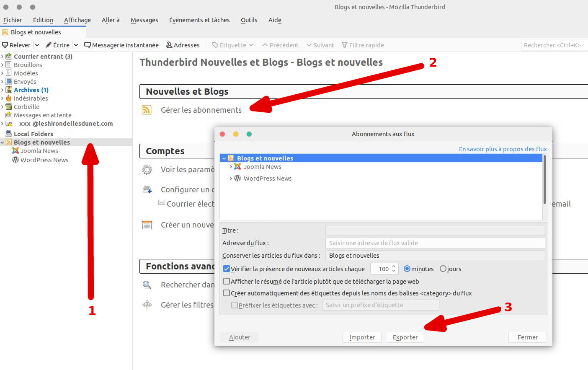Click the Exporter button

[x=405, y=337]
